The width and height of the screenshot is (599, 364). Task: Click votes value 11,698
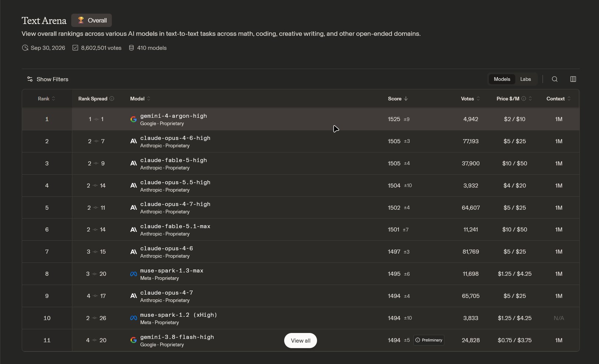(471, 274)
